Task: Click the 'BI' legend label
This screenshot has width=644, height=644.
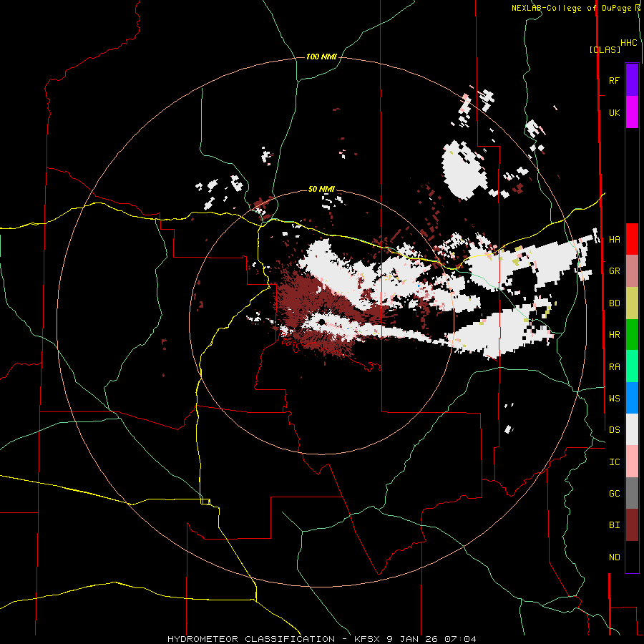Action: pyautogui.click(x=614, y=525)
